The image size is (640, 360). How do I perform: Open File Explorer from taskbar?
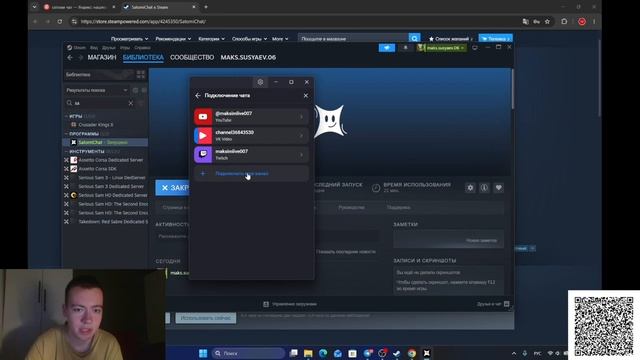pos(308,353)
